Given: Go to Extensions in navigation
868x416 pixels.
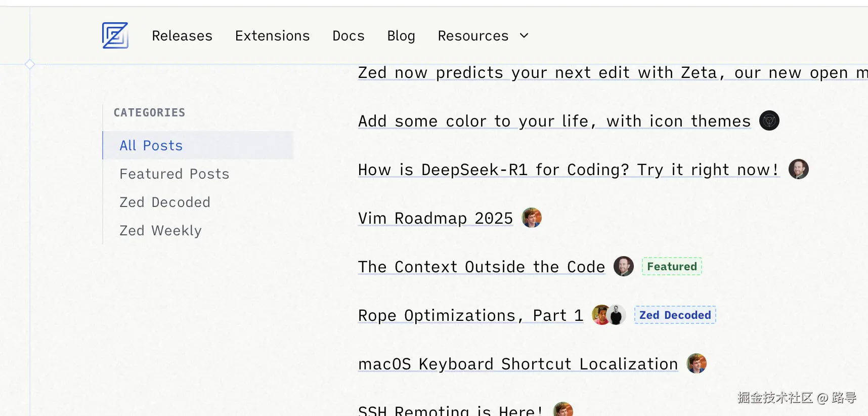Looking at the screenshot, I should (x=272, y=36).
